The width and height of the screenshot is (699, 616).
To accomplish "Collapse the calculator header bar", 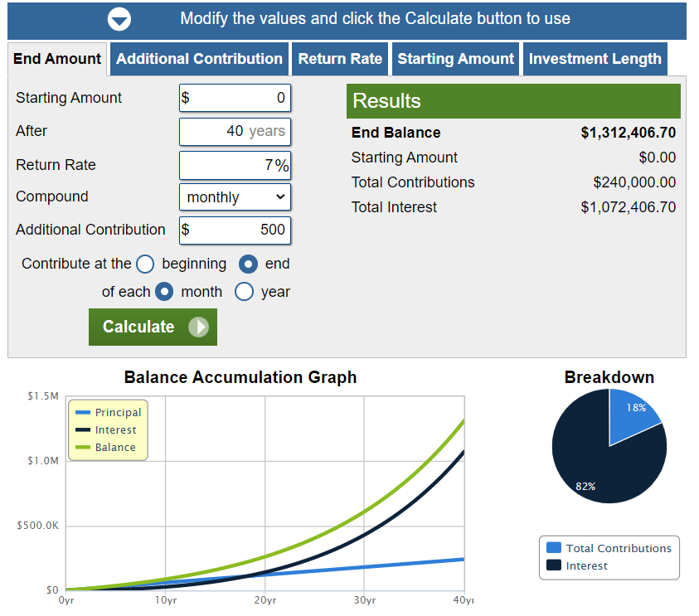I will [x=347, y=21].
